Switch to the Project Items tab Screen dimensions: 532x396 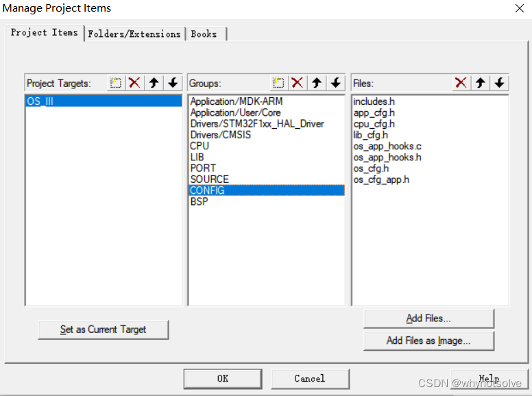tap(45, 33)
